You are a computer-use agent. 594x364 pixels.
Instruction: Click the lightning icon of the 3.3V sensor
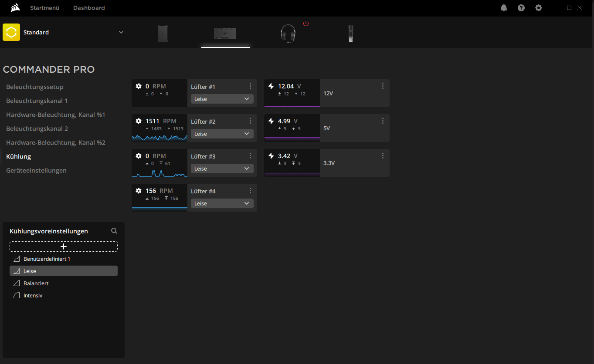coord(271,156)
